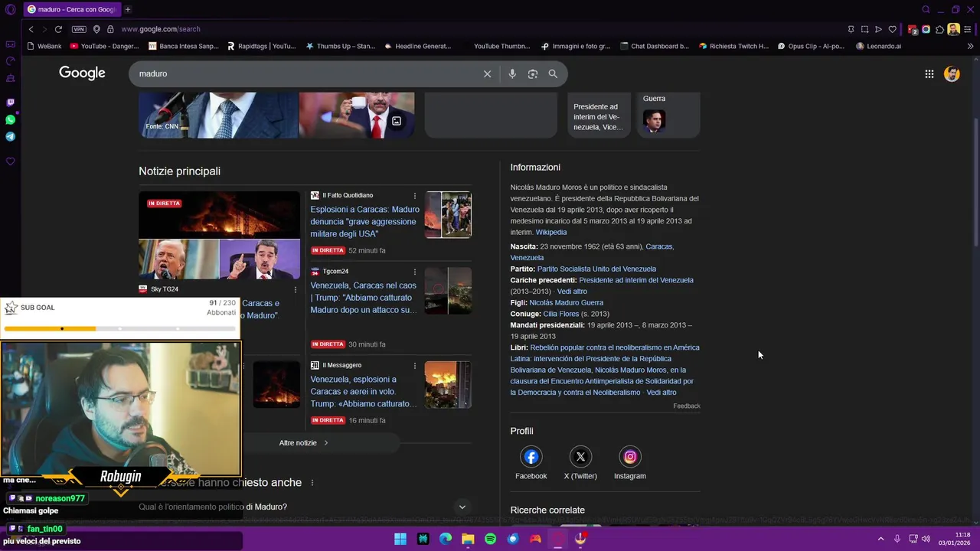Open the options dots beside 'hanno chiesto anche'
This screenshot has height=551, width=980.
[x=312, y=483]
